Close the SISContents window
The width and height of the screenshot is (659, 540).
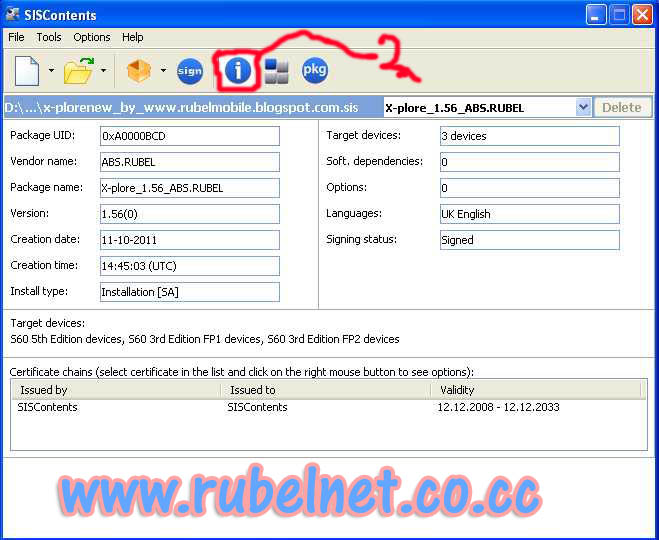[642, 15]
